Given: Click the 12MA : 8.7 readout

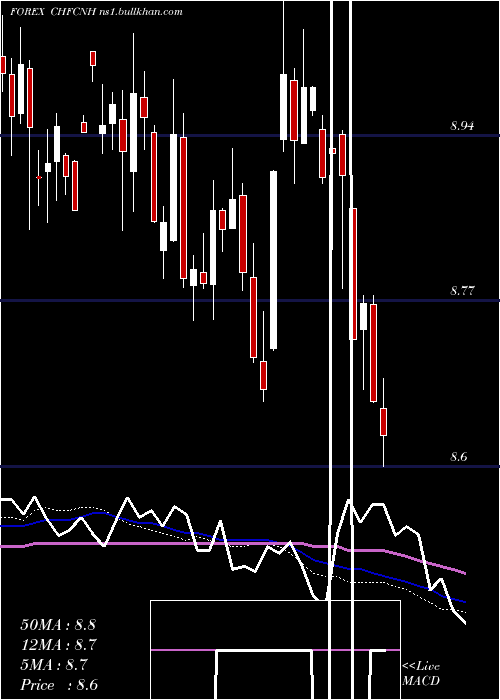Looking at the screenshot, I should pos(59,645).
